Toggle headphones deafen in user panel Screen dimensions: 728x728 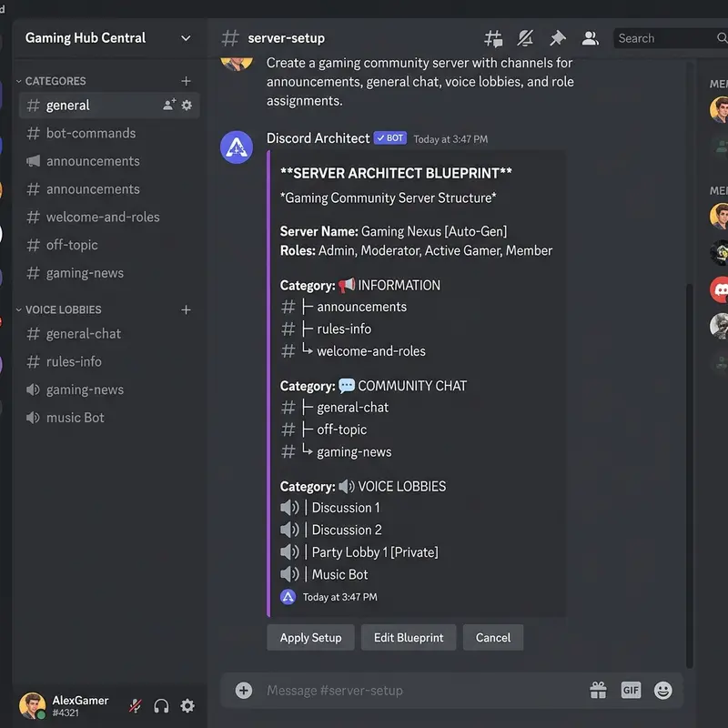pos(161,706)
